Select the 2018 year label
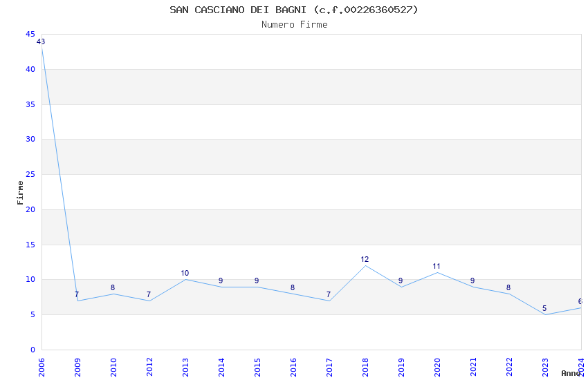 (366, 368)
